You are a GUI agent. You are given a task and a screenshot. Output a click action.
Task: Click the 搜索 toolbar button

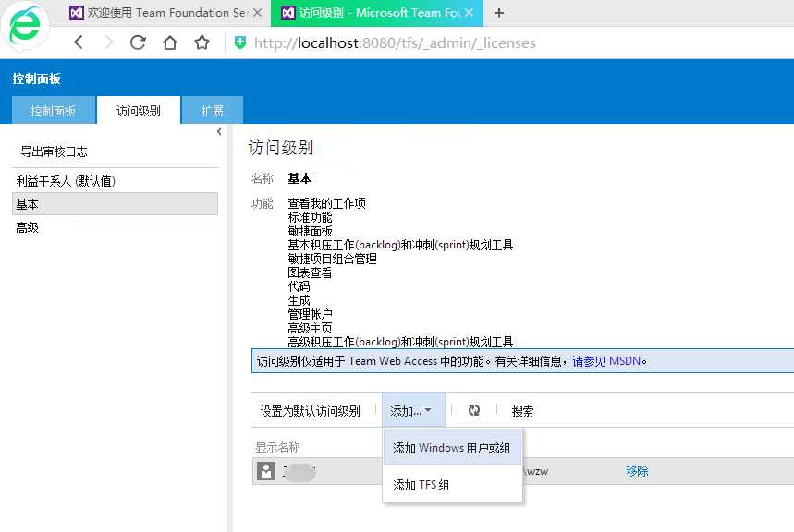[522, 410]
